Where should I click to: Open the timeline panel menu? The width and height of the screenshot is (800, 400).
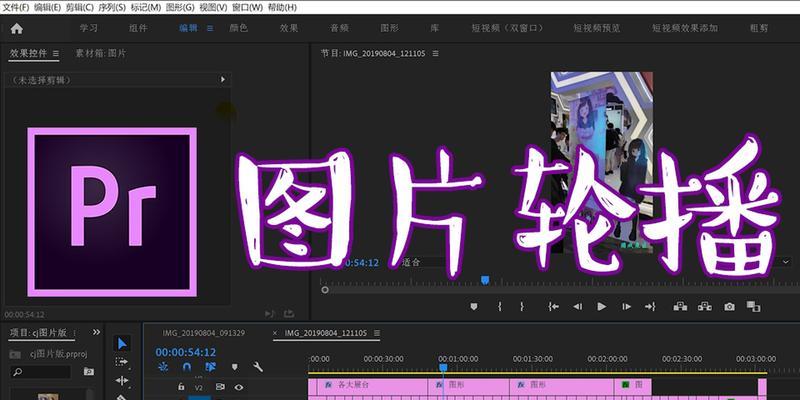[377, 333]
